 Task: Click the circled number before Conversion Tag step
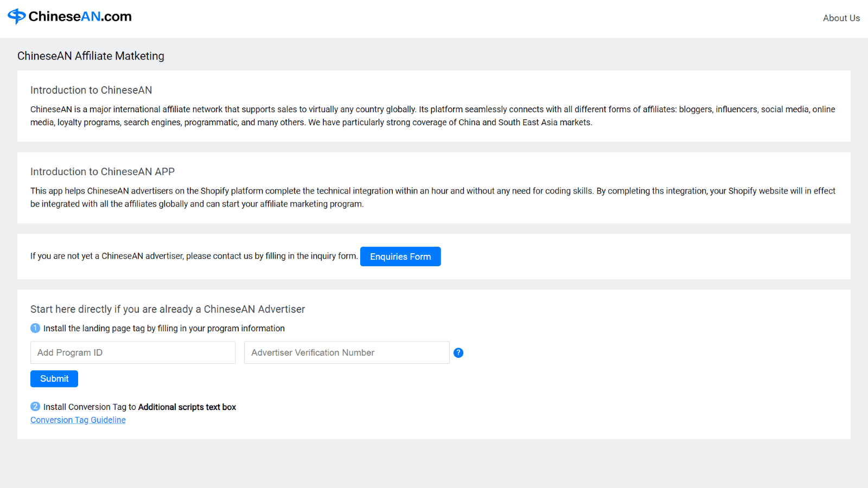pos(35,407)
